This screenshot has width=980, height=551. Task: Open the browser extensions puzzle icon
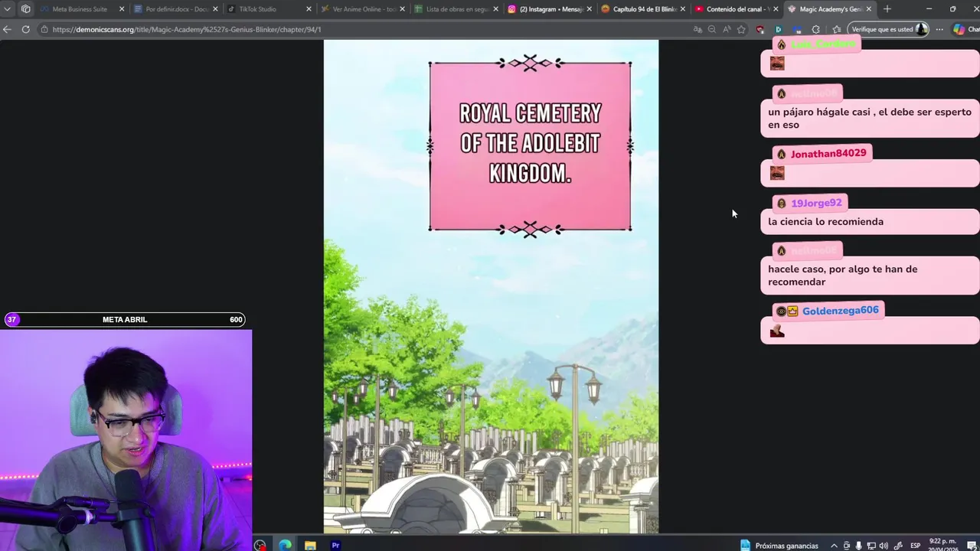(815, 29)
